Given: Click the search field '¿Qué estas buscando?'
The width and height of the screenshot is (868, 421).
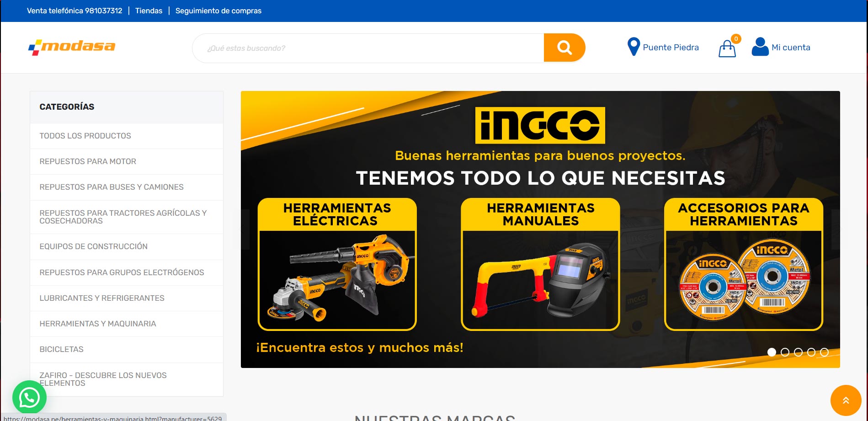Looking at the screenshot, I should [368, 48].
